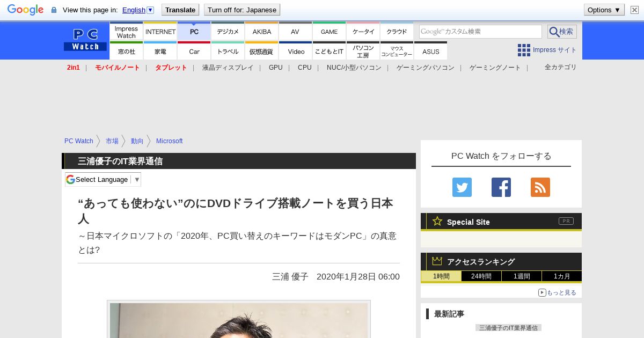Open the マウスコンピューター tab
Screen dimensions: 644x338
click(x=397, y=51)
